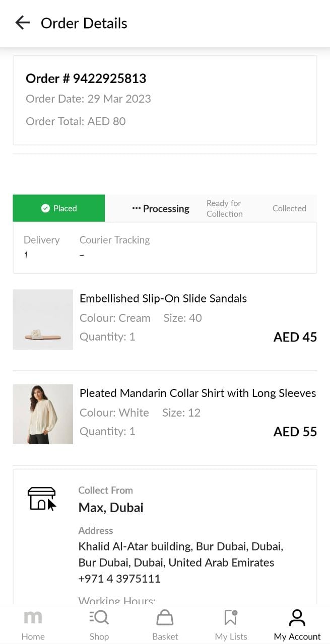Select the Processing status step
Image resolution: width=330 pixels, height=644 pixels.
point(161,209)
